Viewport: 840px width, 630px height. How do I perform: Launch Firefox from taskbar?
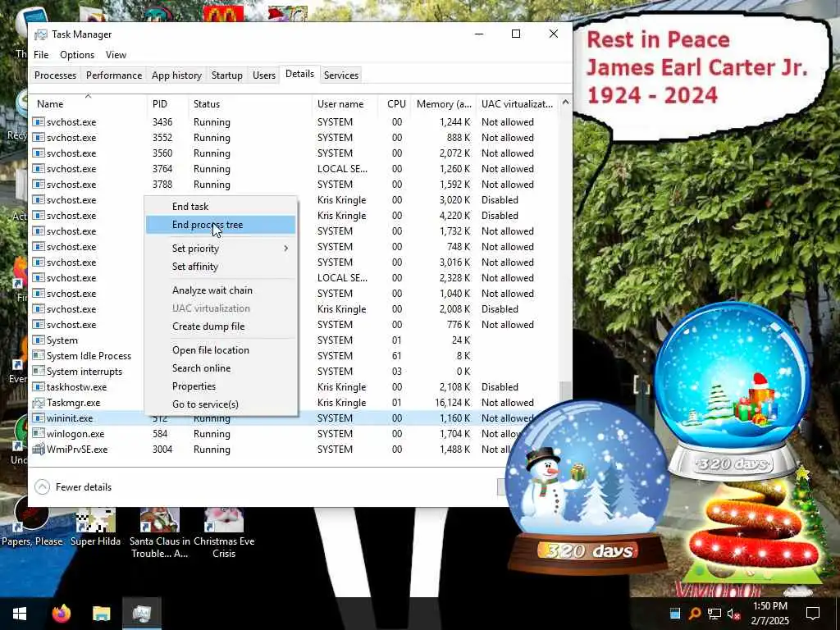(61, 614)
